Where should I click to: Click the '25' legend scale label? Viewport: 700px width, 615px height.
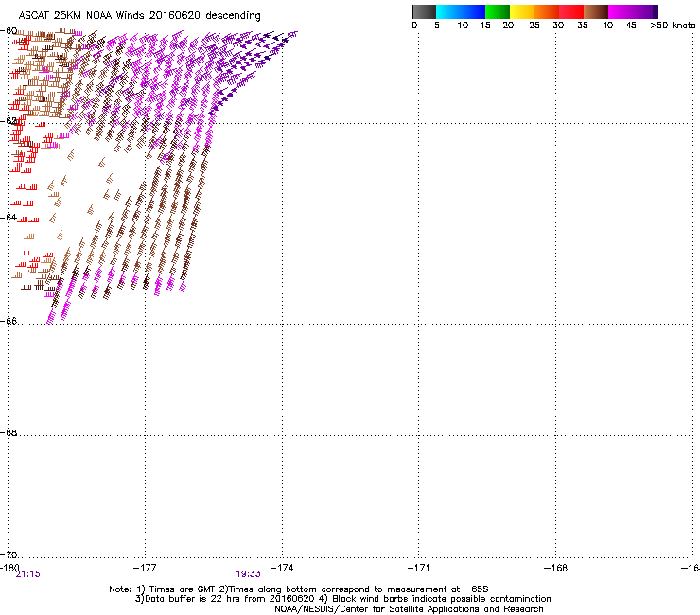(534, 26)
